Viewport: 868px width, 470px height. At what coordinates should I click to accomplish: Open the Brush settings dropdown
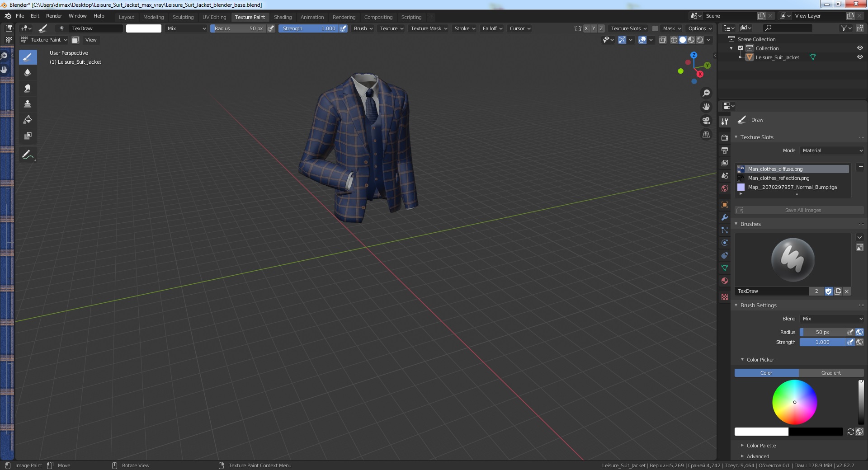[x=363, y=28]
